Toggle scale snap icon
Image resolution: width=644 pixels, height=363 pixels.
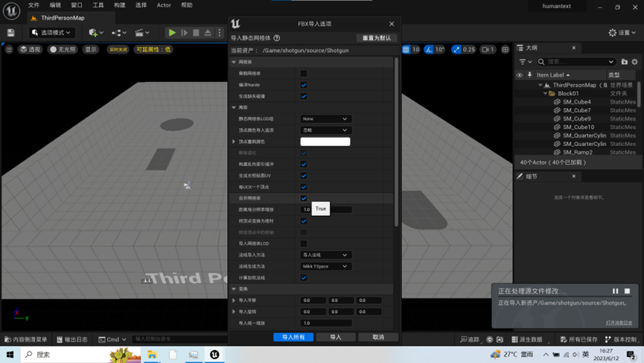456,49
